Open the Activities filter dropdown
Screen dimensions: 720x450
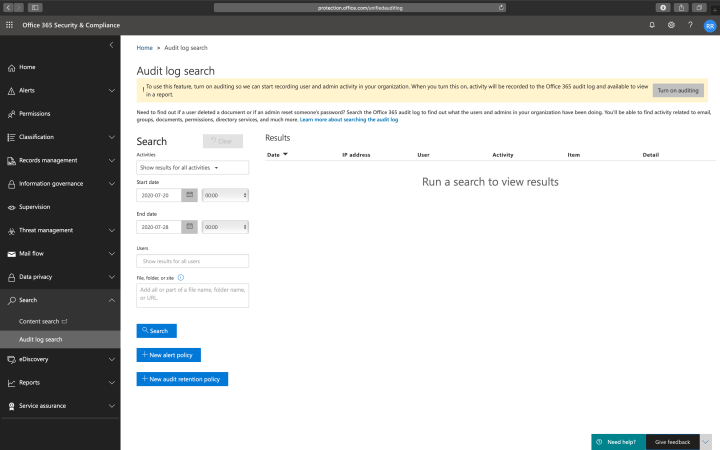(x=192, y=168)
